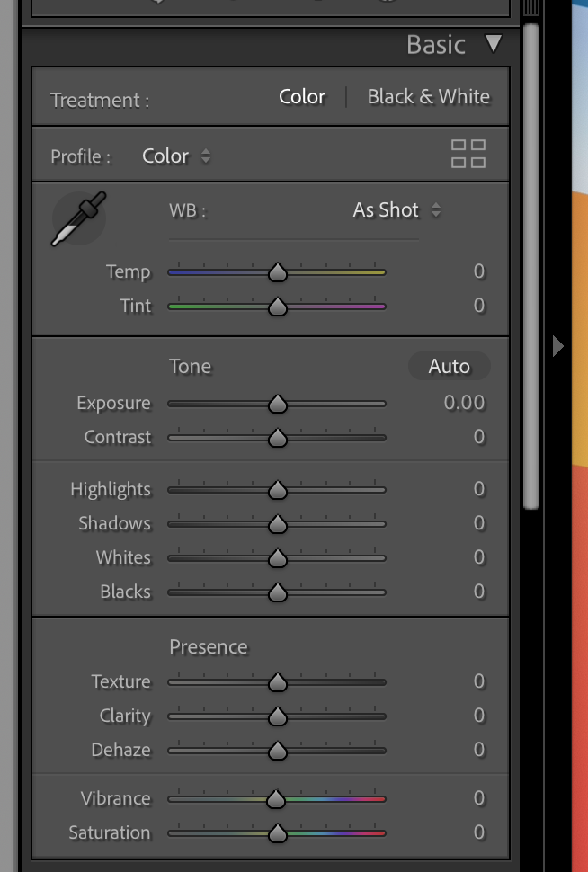The image size is (588, 872).
Task: Click the Clarity slider handle
Action: click(277, 716)
